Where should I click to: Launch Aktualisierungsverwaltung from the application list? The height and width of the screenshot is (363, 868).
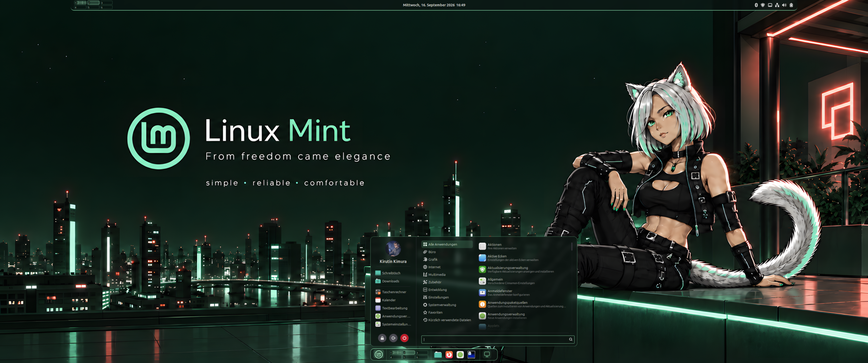(x=523, y=270)
